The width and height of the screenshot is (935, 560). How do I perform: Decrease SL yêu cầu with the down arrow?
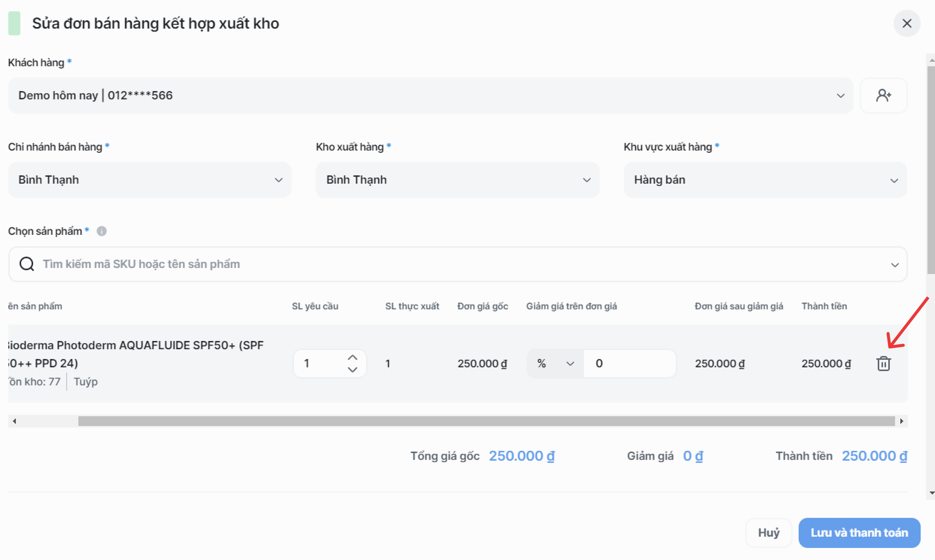(x=352, y=370)
